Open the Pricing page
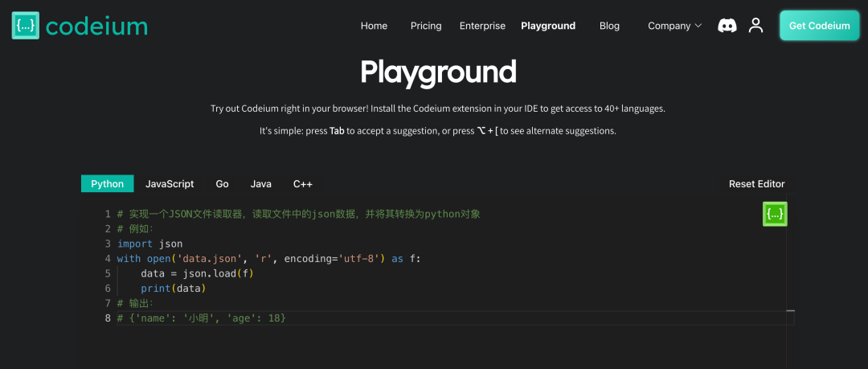 (x=426, y=26)
